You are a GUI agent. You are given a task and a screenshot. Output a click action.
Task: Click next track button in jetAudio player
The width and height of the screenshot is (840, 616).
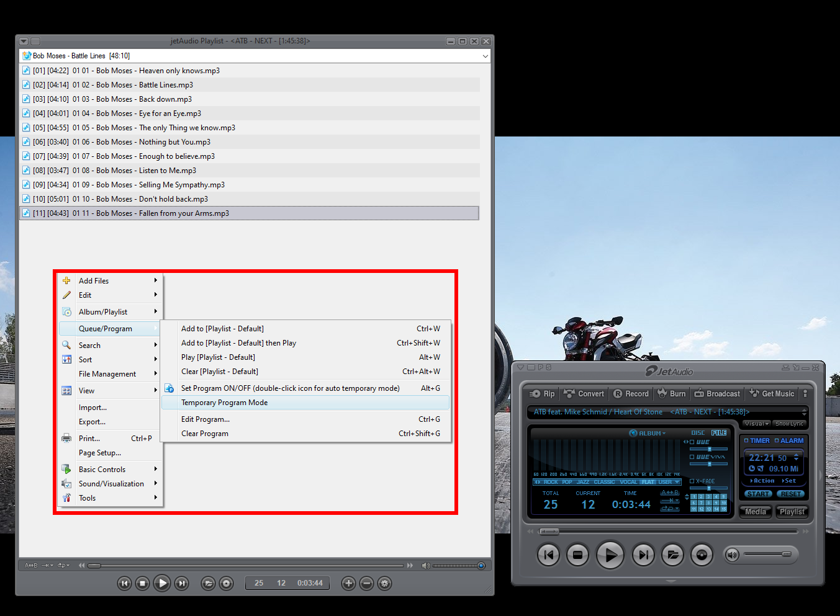point(643,555)
